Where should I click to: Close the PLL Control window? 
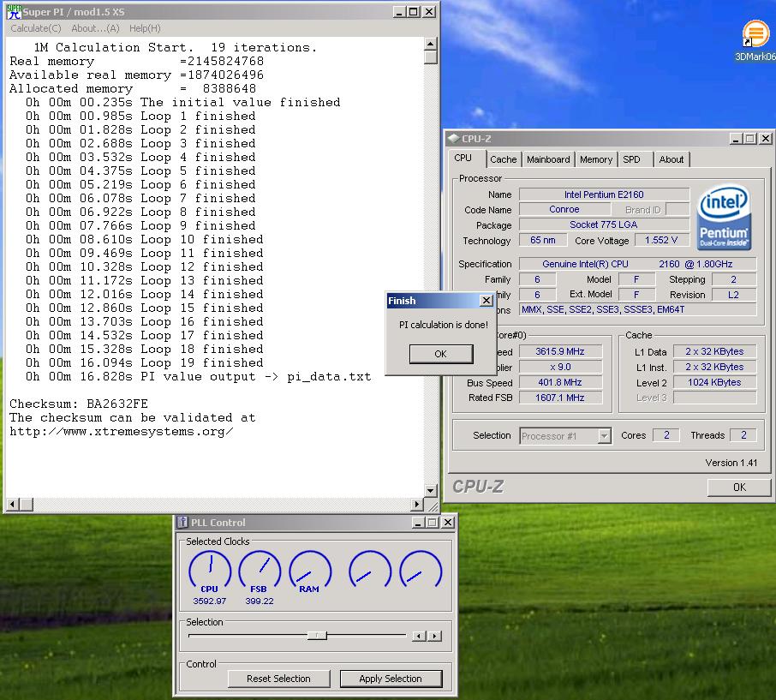tap(447, 523)
